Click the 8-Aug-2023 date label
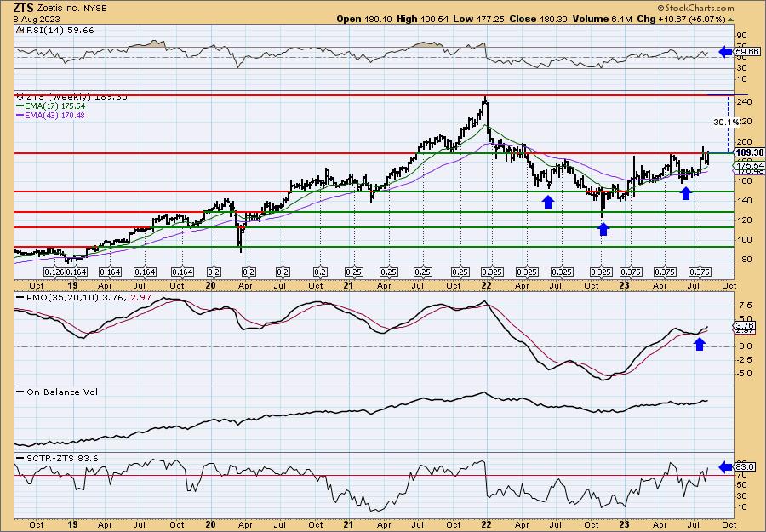766x532 pixels. (x=37, y=19)
